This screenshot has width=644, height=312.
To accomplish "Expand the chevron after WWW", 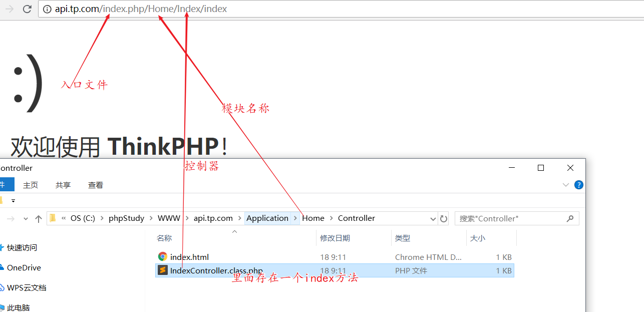I will coord(187,218).
